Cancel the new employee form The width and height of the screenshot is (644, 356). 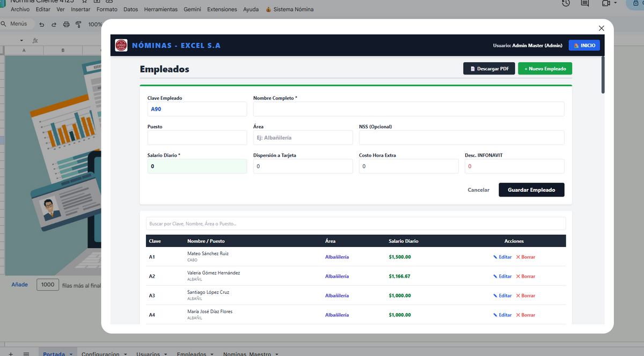479,190
